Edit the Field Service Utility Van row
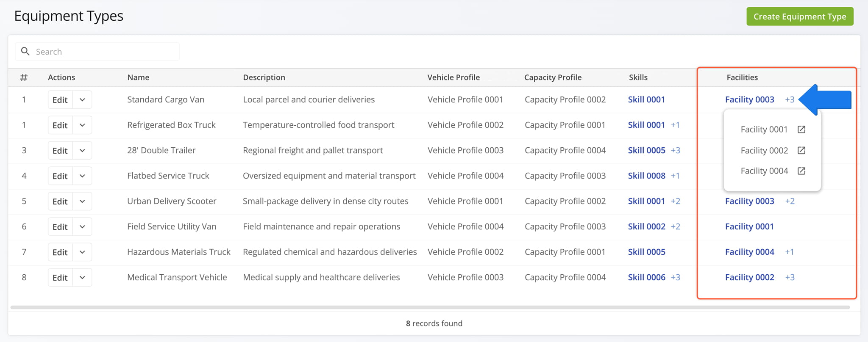Screen dimensions: 868x342 click(x=60, y=227)
